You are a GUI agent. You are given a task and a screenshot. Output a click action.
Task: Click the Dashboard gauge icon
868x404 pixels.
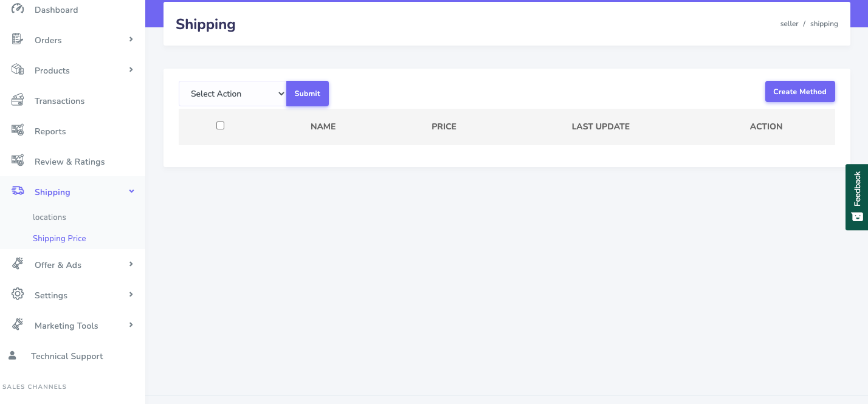(x=18, y=9)
